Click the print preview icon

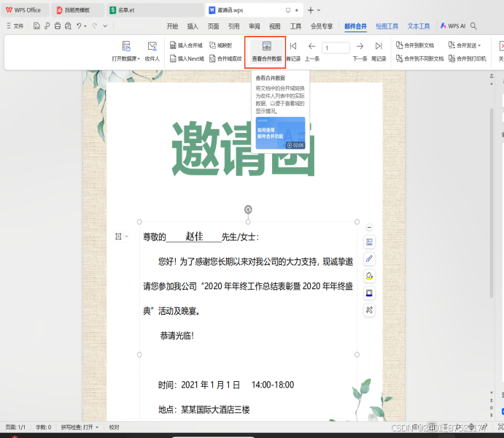coord(68,26)
